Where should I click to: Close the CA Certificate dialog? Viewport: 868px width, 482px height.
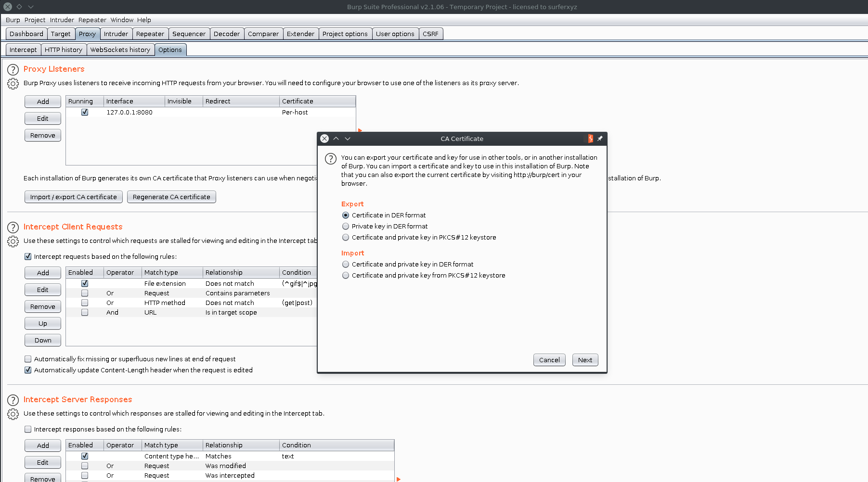(x=324, y=139)
